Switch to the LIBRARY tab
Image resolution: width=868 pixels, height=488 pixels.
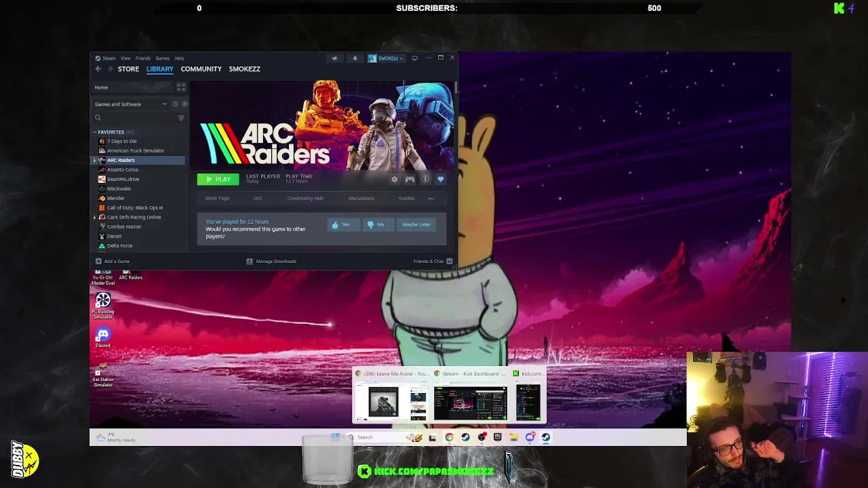(160, 68)
